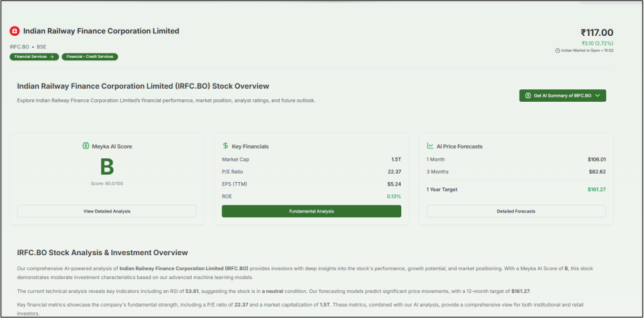Click the arrow in the Financial Services tag
This screenshot has width=644, height=318.
tap(52, 57)
